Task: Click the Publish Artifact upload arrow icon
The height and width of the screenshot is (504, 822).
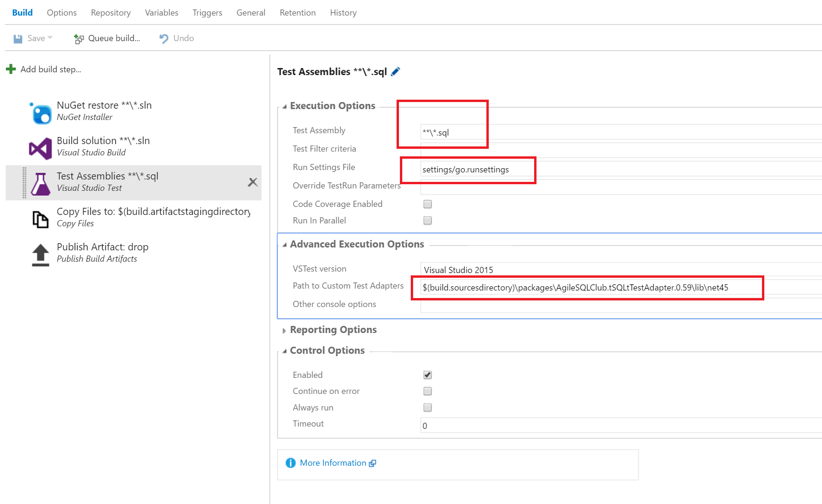Action: 41,255
